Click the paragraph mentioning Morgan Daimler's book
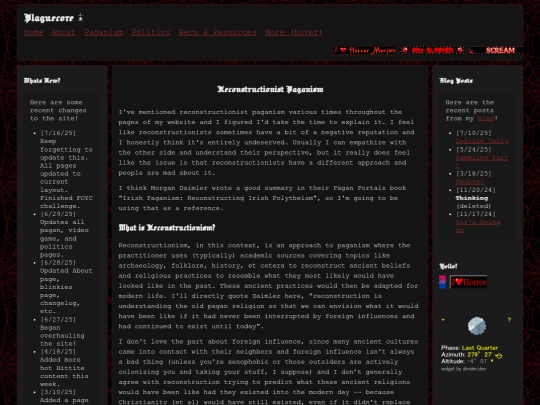This screenshot has height=405, width=540. [262, 198]
